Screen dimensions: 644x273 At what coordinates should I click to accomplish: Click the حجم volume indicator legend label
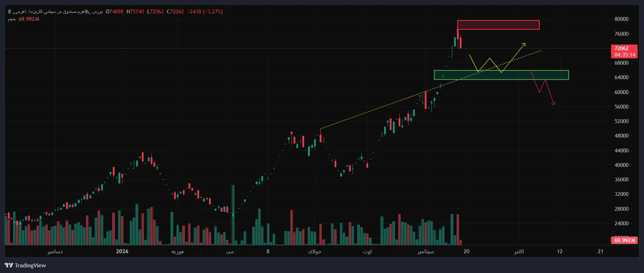(x=12, y=19)
